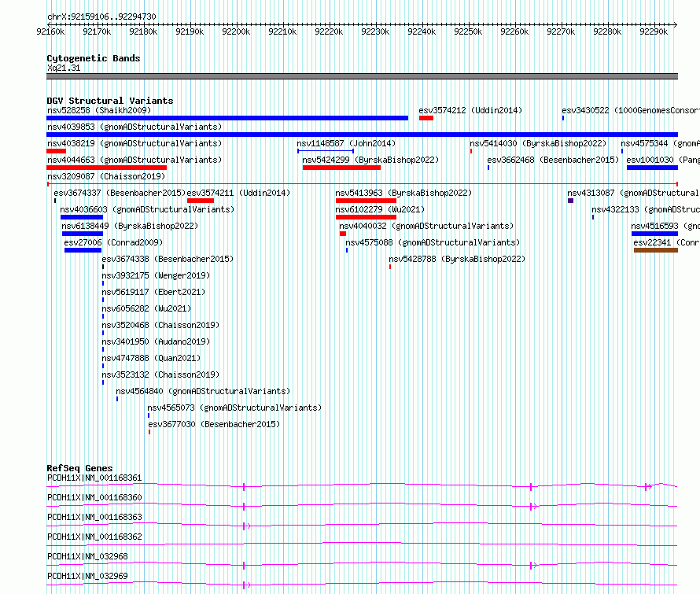Screen dimensions: 700x594
Task: Open PCDH11X|NM_001168361 transcript
Action: [x=94, y=478]
